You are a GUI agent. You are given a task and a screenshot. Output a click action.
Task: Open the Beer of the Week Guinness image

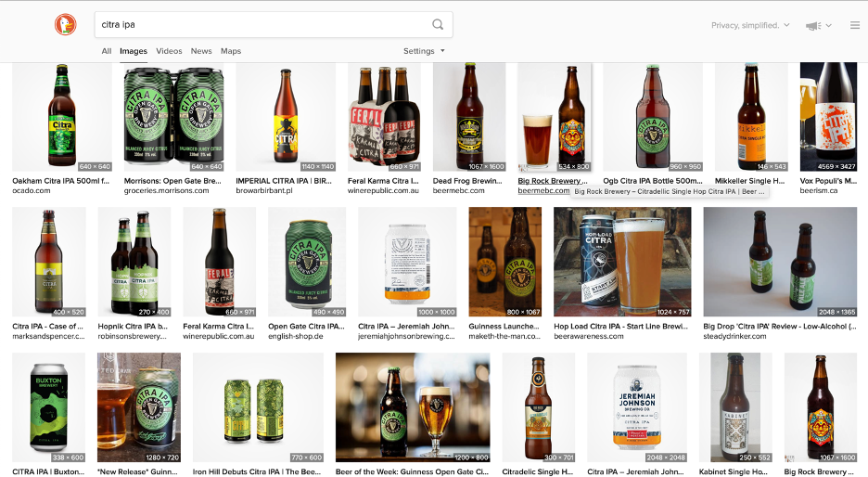pyautogui.click(x=413, y=407)
